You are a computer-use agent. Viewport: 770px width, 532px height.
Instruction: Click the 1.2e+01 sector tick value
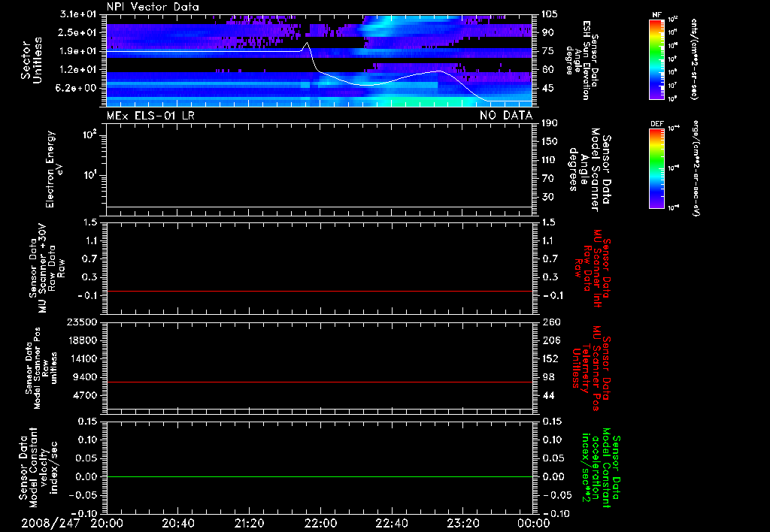[x=77, y=70]
